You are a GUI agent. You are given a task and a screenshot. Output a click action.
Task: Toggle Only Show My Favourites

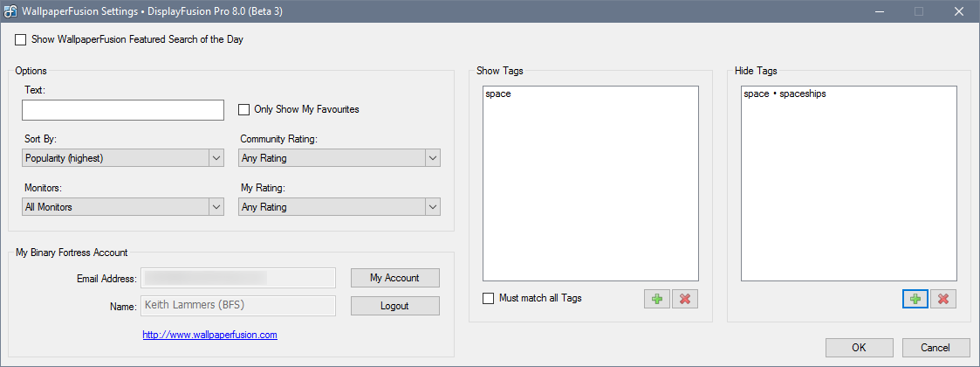tap(244, 110)
